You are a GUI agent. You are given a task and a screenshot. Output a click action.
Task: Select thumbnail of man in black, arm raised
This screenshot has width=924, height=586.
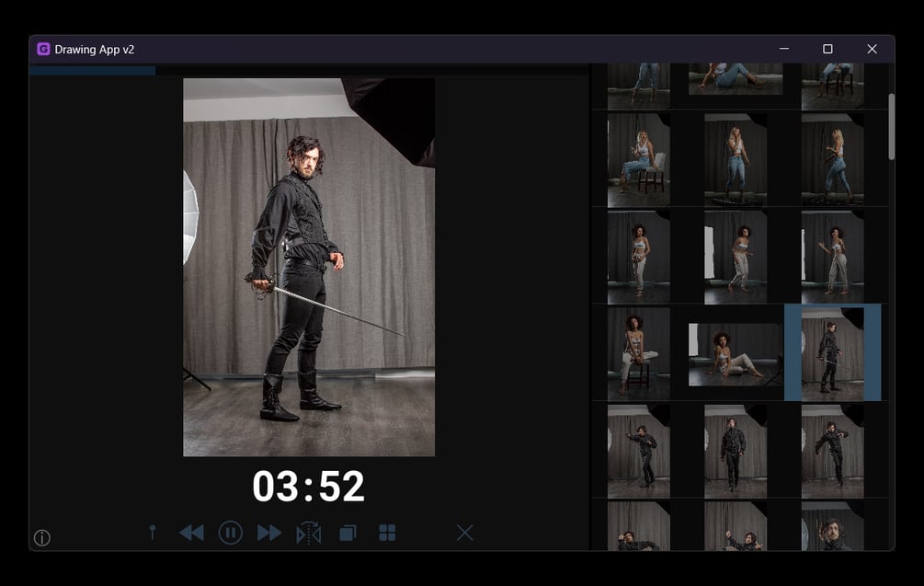833,451
